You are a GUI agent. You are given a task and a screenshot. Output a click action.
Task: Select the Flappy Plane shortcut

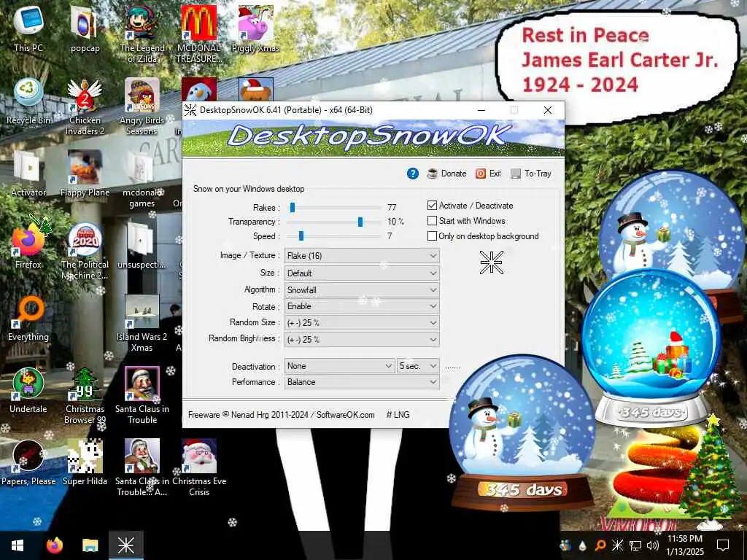(85, 174)
